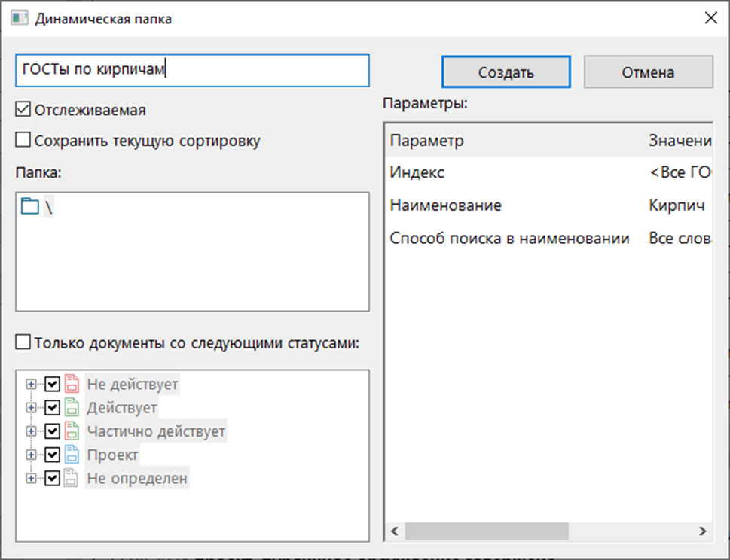The height and width of the screenshot is (560, 730).
Task: Select the '\' root folder entry
Action: (x=48, y=206)
